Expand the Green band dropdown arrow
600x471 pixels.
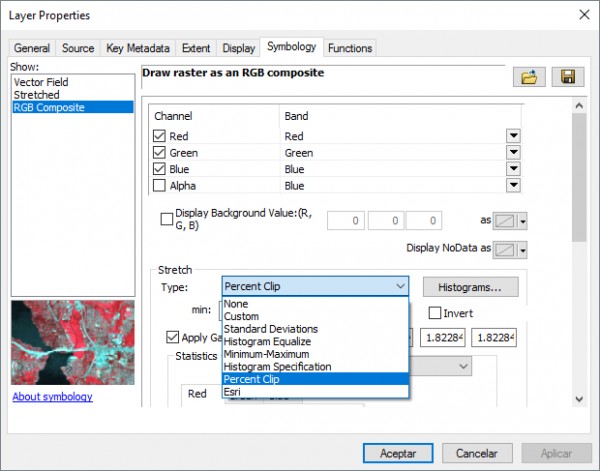pos(513,153)
